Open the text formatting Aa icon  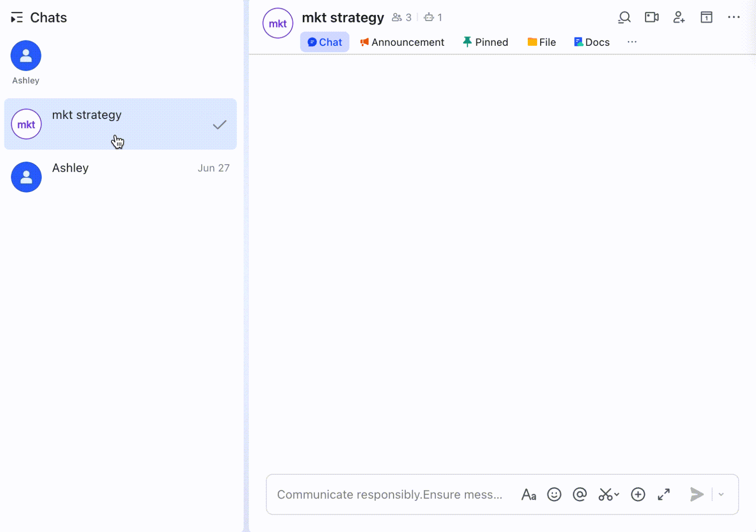(x=529, y=495)
